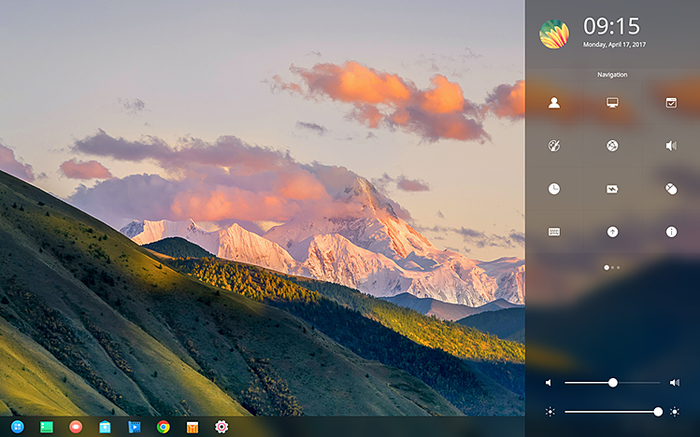Image resolution: width=700 pixels, height=437 pixels.
Task: Click the dim sun icon beside the brightness slider
Action: (x=550, y=412)
